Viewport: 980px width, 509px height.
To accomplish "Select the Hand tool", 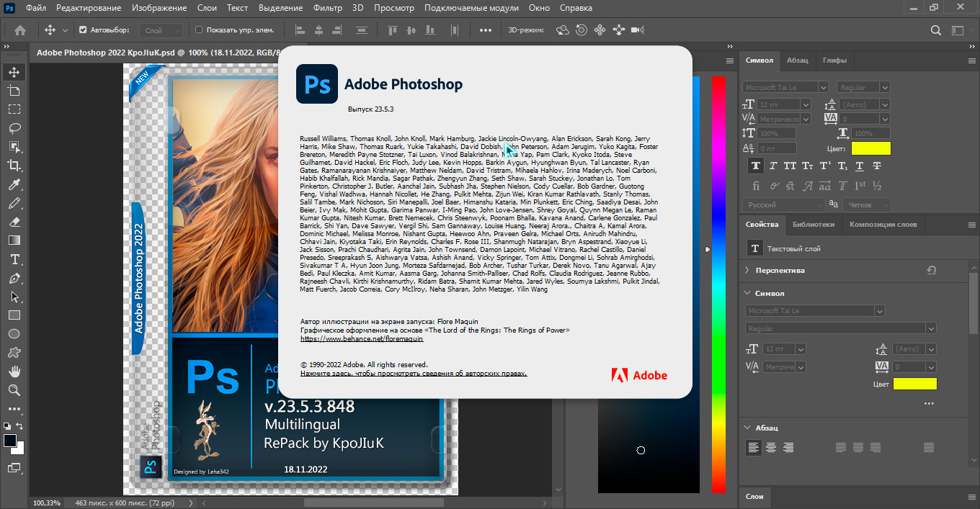I will tap(14, 371).
